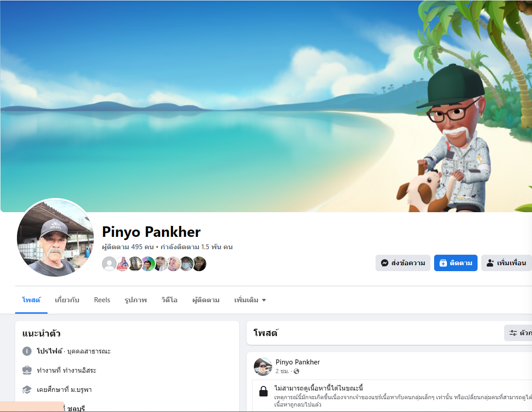Click the follow icon in the blue button

coord(443,263)
